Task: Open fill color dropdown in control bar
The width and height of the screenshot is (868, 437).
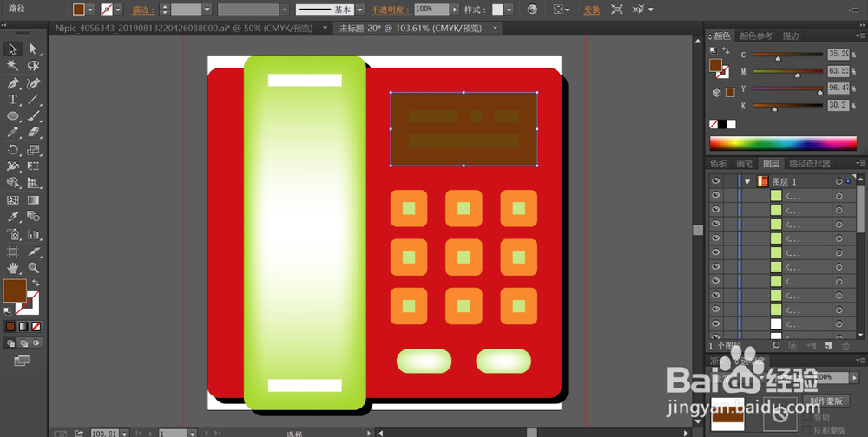Action: tap(91, 10)
